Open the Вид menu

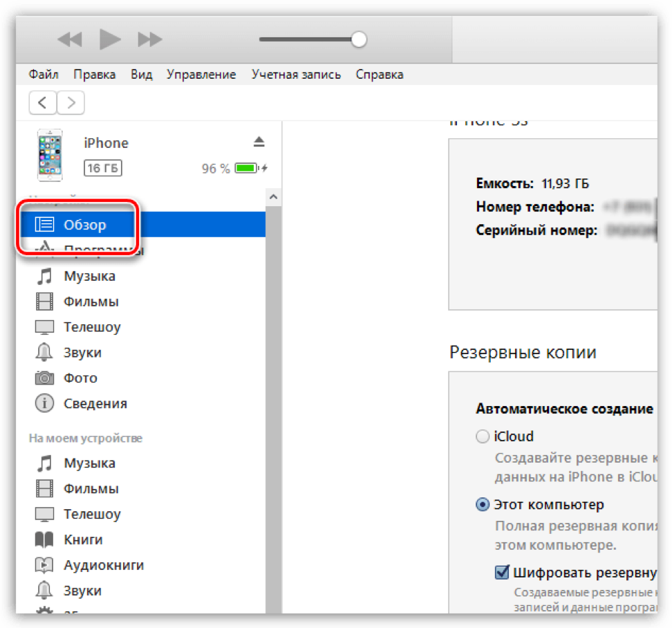click(142, 75)
